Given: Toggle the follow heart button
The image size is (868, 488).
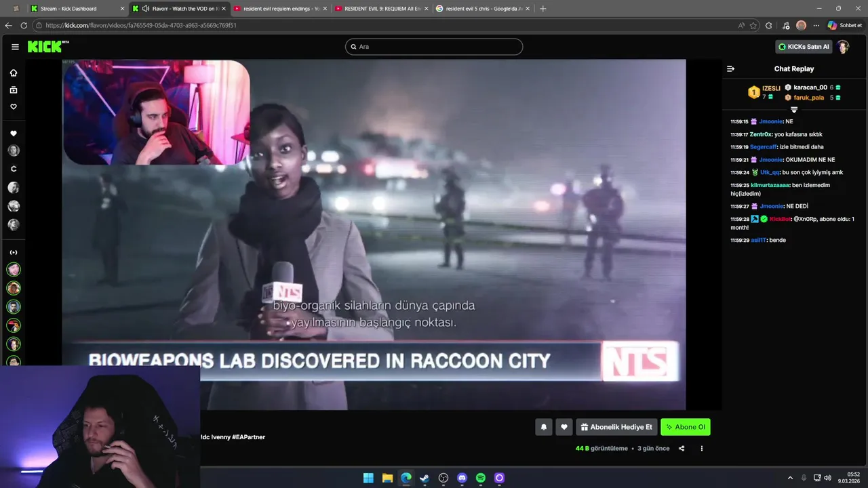Looking at the screenshot, I should (x=564, y=427).
